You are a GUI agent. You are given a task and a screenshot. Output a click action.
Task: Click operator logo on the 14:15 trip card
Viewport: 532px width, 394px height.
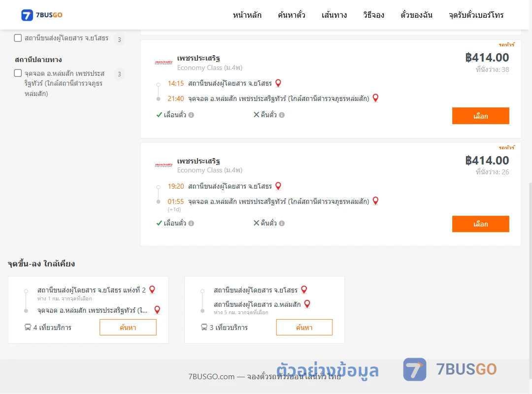[164, 63]
